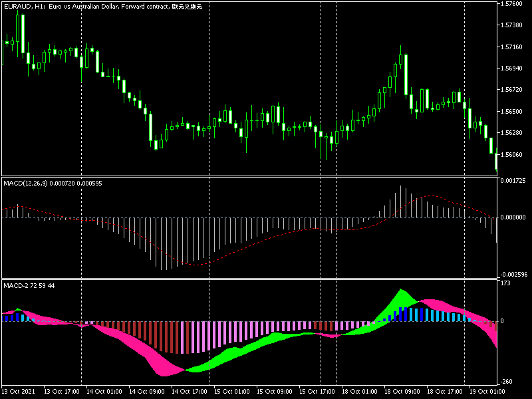Click the 173 value on the MACD-2 scale
This screenshot has height=399, width=532.
pyautogui.click(x=507, y=283)
